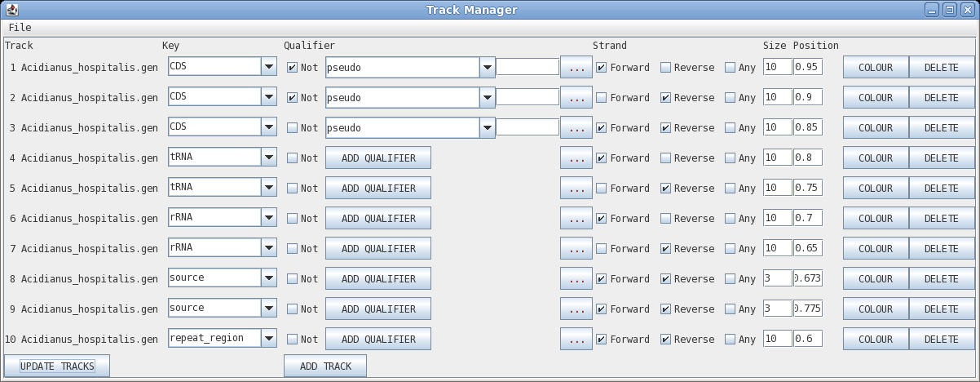
Task: Uncheck the Not checkbox for track 1
Action: coord(293,68)
